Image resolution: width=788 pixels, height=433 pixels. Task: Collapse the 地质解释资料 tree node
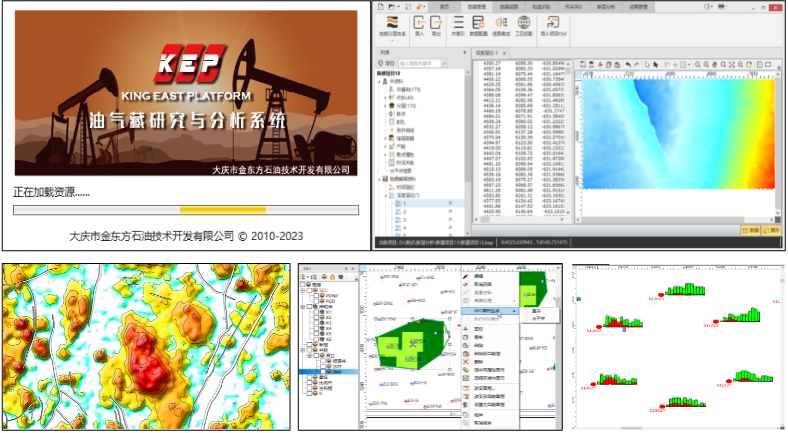click(x=379, y=179)
